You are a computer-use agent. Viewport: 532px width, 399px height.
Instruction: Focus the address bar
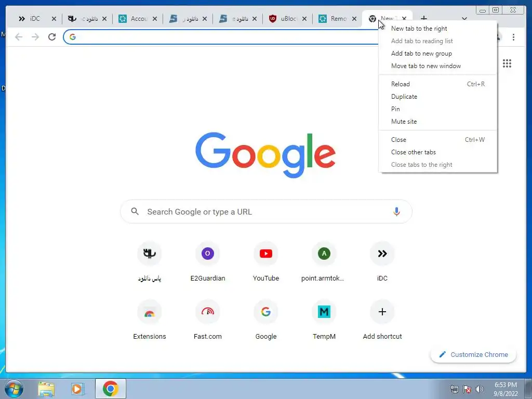click(220, 37)
